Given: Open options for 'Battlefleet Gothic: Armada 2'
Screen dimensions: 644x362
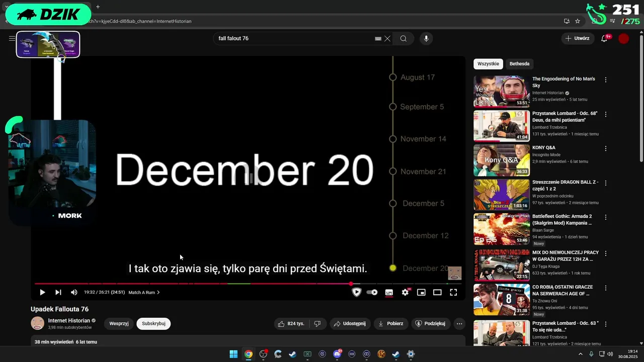Looking at the screenshot, I should (x=606, y=217).
